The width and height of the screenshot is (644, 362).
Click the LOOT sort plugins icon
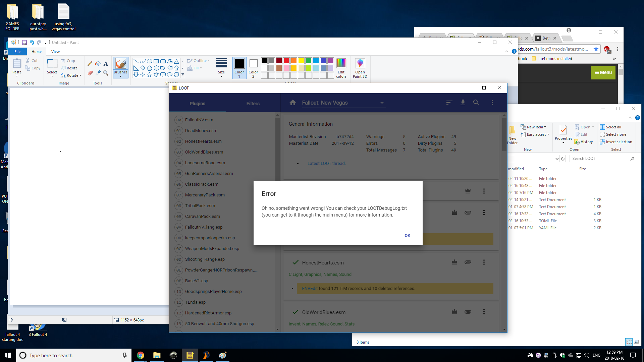coord(449,103)
